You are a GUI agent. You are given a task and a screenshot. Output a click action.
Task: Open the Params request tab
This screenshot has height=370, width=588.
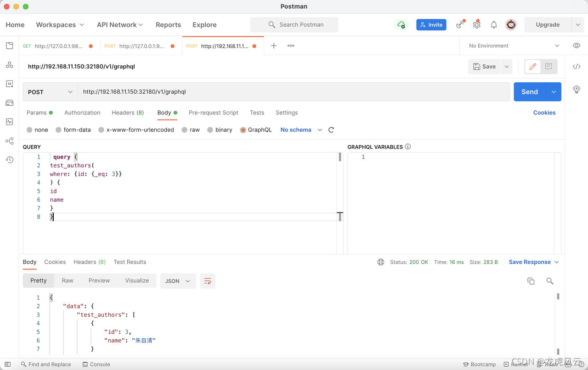(40, 113)
